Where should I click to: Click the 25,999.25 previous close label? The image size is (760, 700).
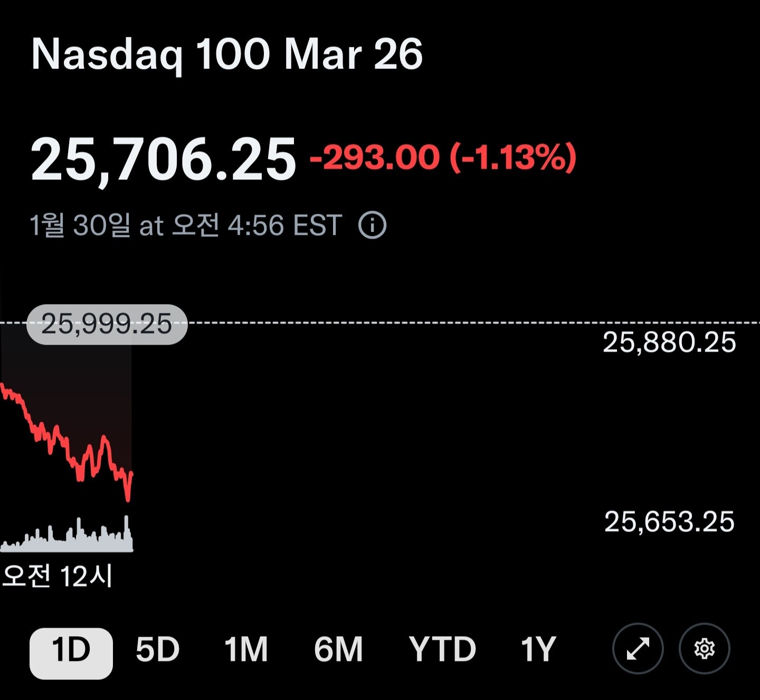pyautogui.click(x=107, y=324)
